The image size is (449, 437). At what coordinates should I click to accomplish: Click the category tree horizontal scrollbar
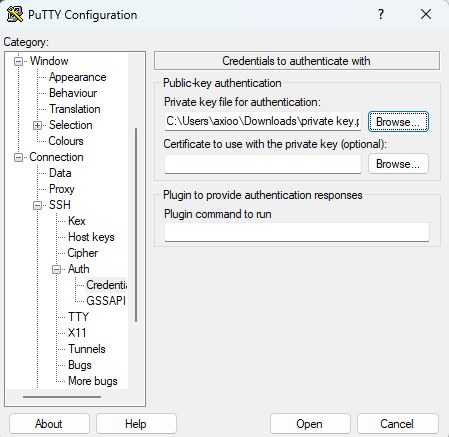pos(62,397)
